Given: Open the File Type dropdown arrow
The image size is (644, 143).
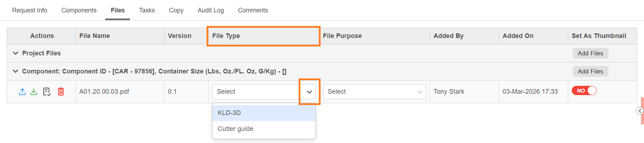Looking at the screenshot, I should click(x=309, y=92).
